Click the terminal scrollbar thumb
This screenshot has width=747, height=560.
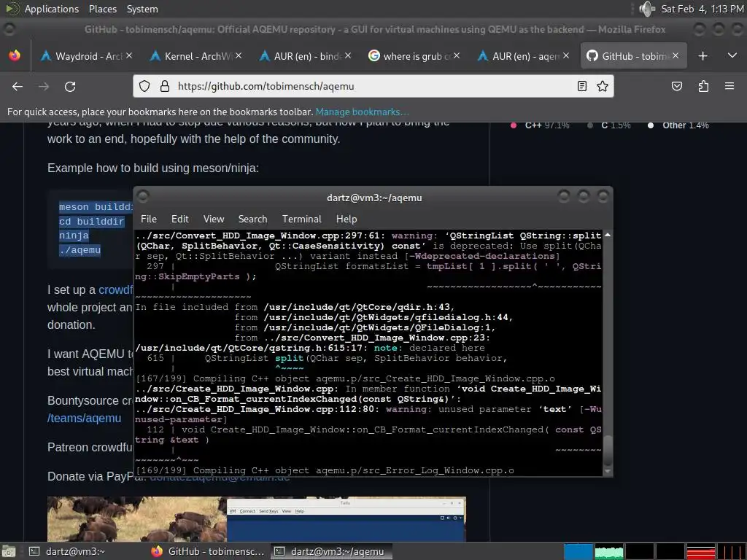tap(608, 450)
